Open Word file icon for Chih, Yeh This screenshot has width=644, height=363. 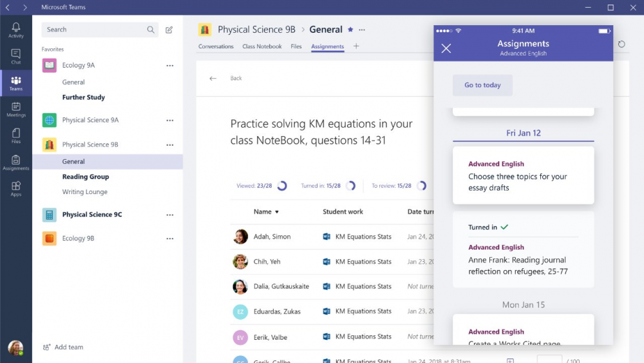coord(327,262)
